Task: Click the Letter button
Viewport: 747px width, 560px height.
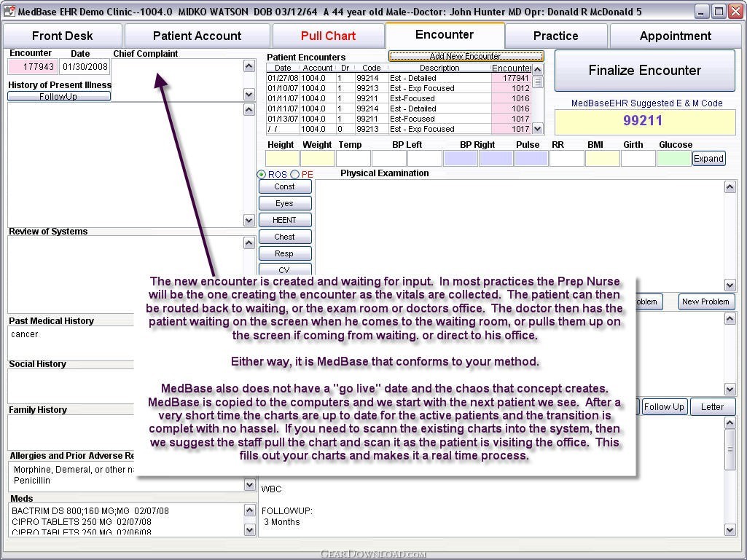Action: click(712, 406)
